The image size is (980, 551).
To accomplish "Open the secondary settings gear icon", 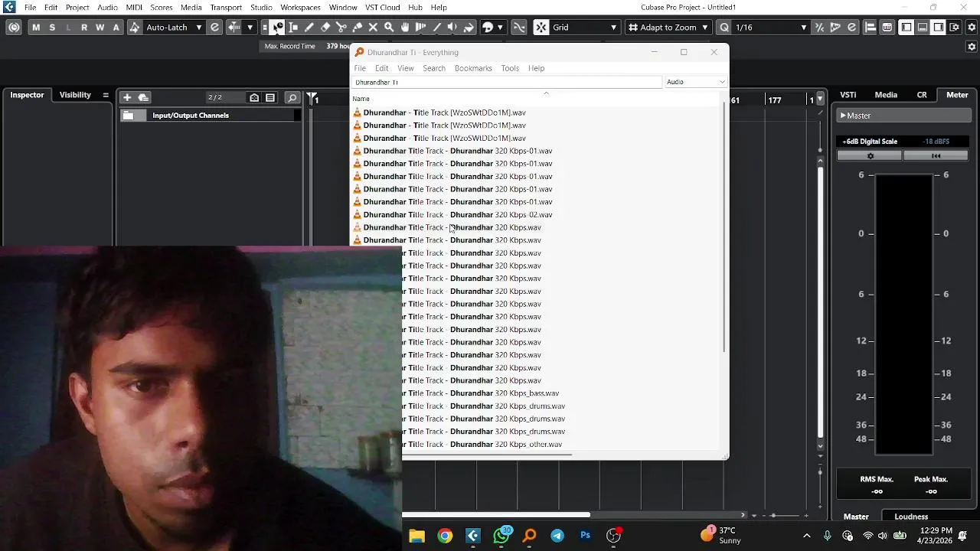I will click(971, 46).
